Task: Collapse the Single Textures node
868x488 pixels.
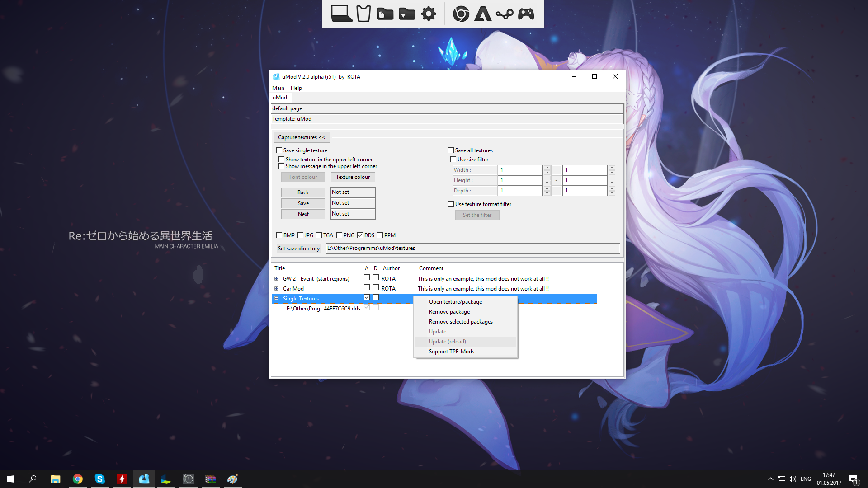Action: tap(277, 299)
